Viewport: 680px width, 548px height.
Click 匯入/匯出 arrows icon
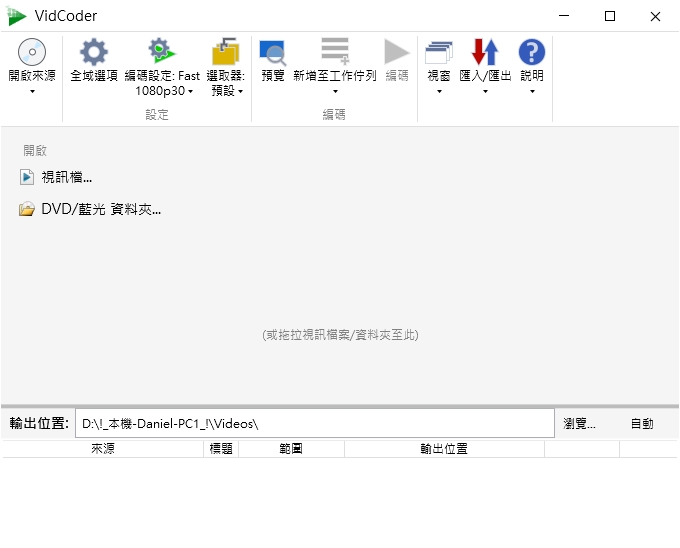[x=485, y=52]
